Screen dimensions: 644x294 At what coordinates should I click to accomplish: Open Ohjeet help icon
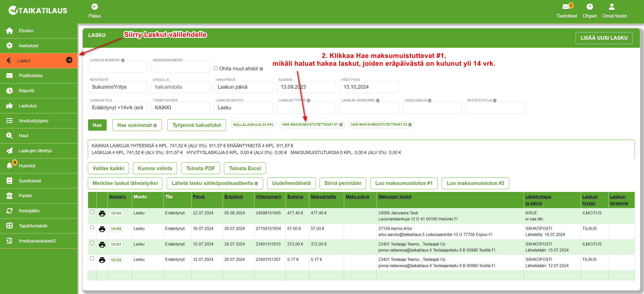[589, 7]
